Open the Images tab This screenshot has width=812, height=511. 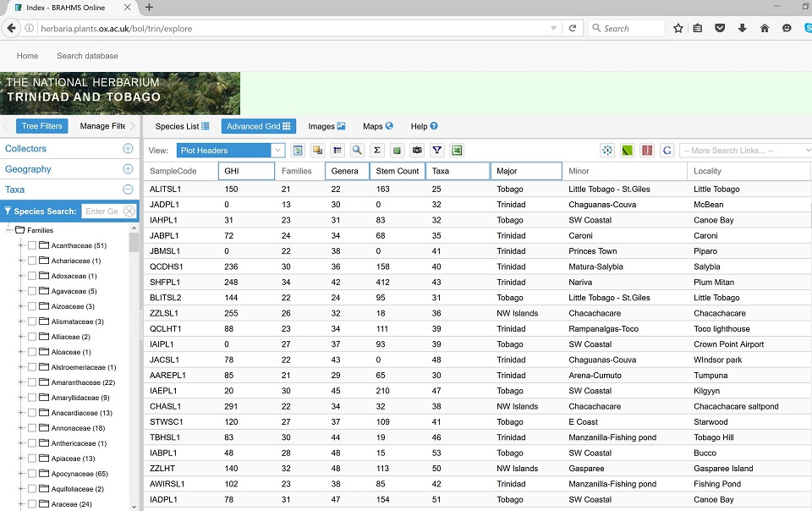pyautogui.click(x=326, y=126)
